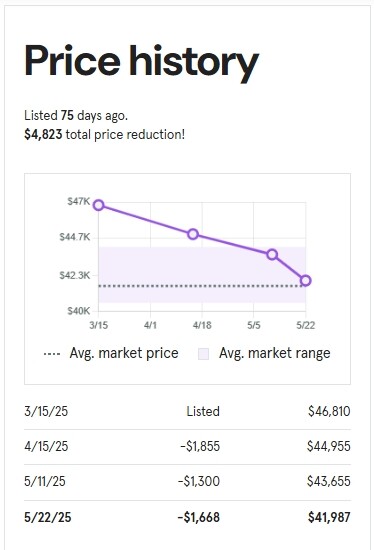Select the 4/15/25 price history row

pos(187,447)
